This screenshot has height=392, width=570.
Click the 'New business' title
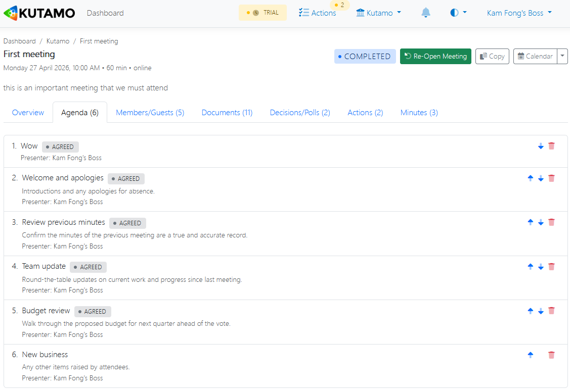(x=45, y=355)
